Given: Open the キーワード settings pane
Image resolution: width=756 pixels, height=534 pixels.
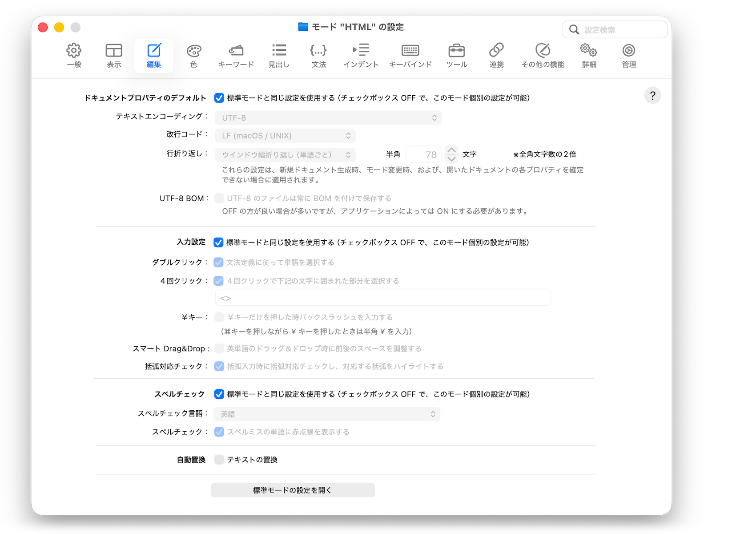Looking at the screenshot, I should coord(236,55).
